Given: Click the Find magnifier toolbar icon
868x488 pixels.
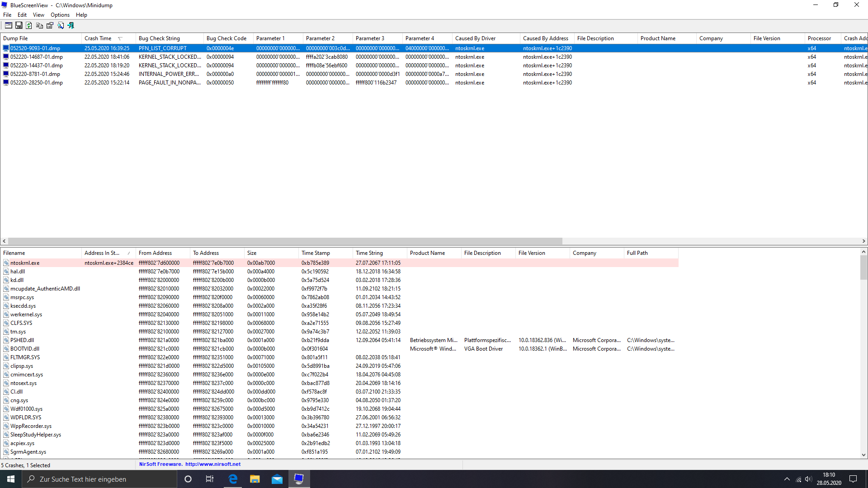Looking at the screenshot, I should point(61,25).
